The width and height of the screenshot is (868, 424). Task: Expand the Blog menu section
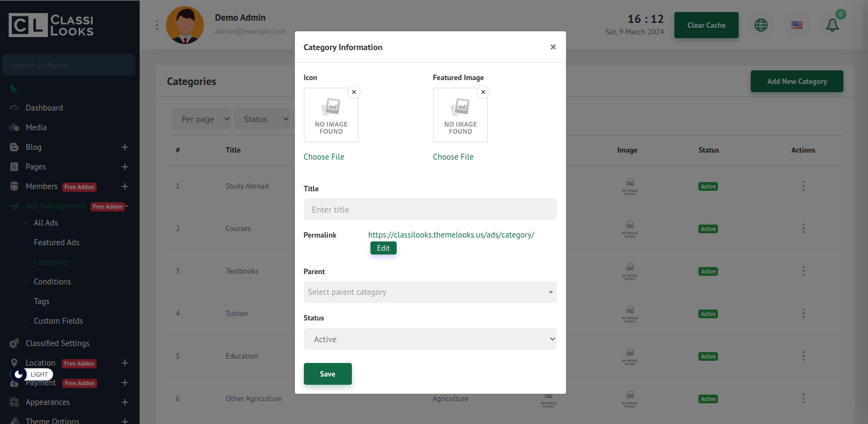click(x=124, y=147)
